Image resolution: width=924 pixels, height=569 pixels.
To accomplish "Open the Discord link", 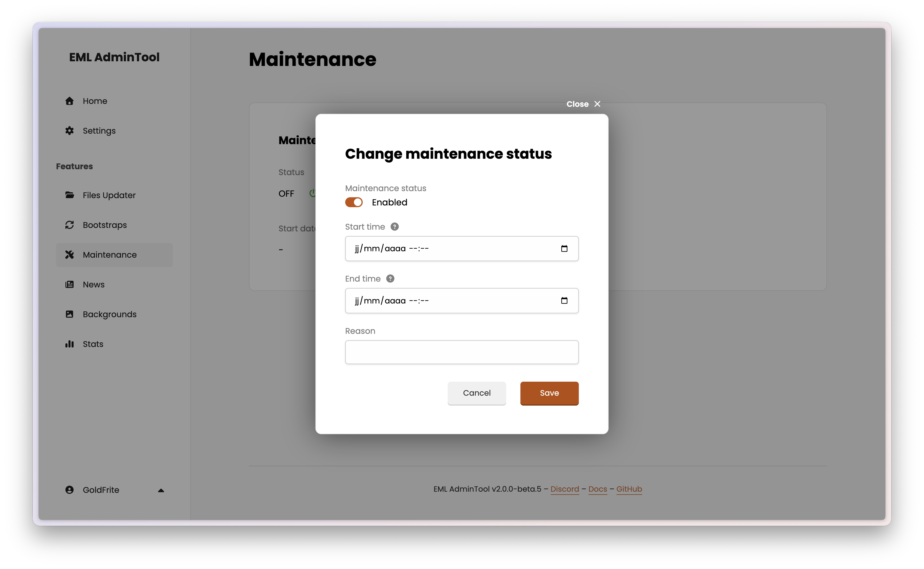I will pyautogui.click(x=565, y=489).
